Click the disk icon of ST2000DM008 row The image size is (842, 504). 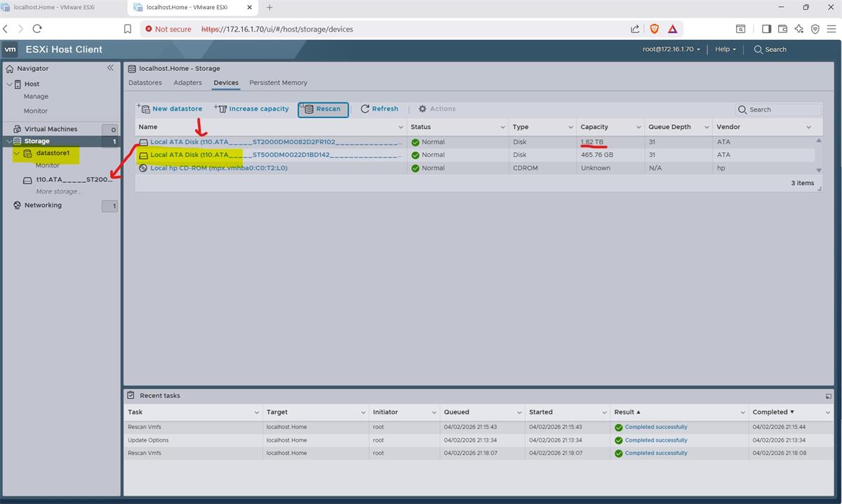click(143, 142)
